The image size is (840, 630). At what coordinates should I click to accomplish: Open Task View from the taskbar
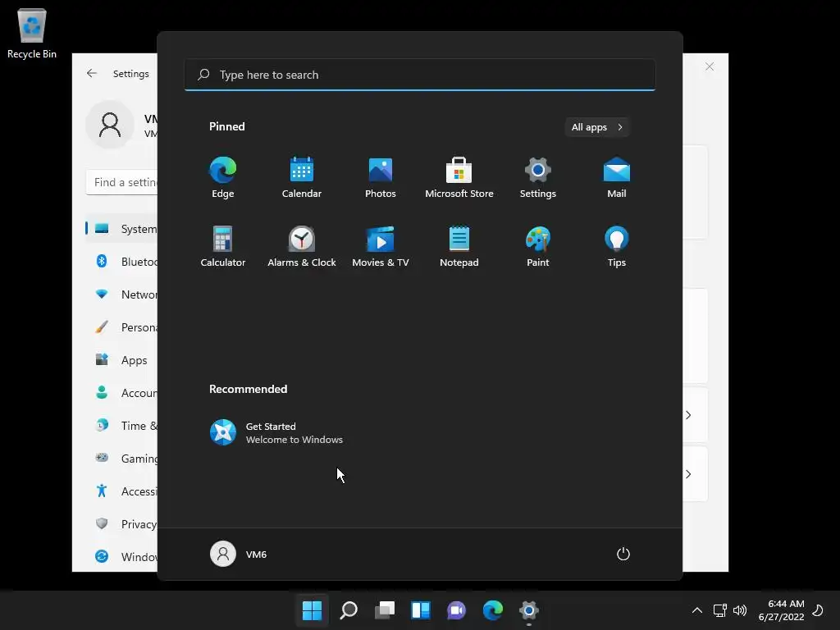click(x=385, y=610)
